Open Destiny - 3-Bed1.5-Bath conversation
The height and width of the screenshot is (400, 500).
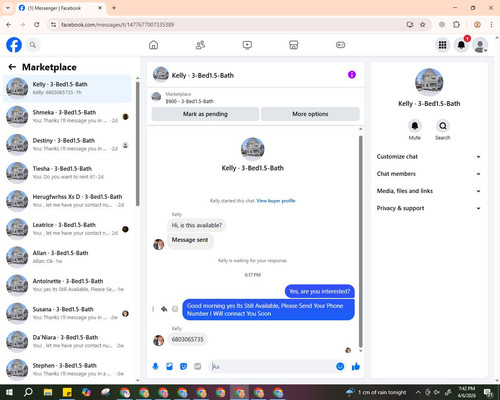(x=67, y=145)
